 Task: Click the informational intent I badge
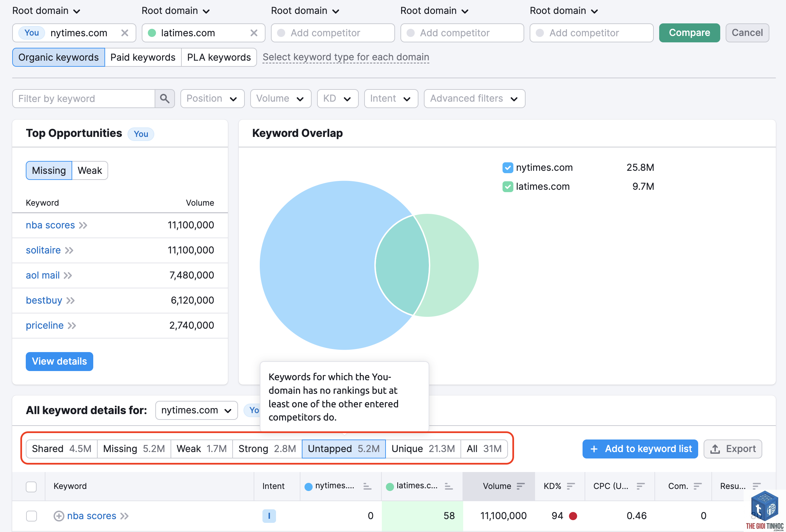tap(269, 516)
